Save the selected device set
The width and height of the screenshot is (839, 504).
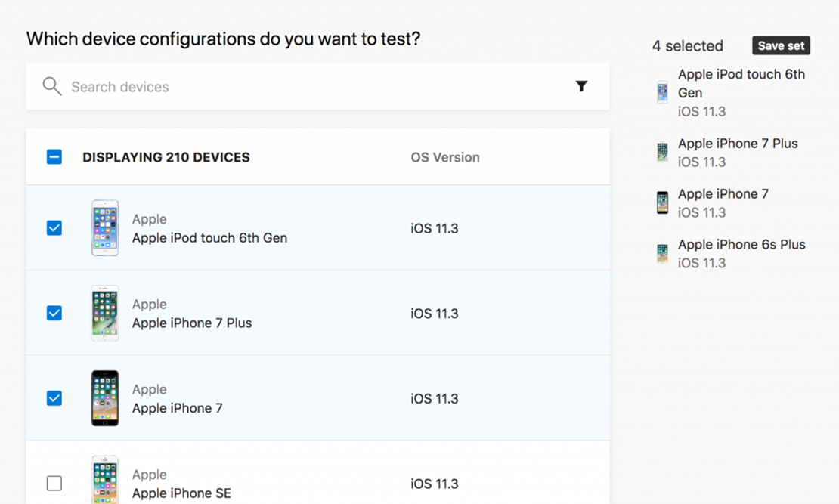click(782, 46)
